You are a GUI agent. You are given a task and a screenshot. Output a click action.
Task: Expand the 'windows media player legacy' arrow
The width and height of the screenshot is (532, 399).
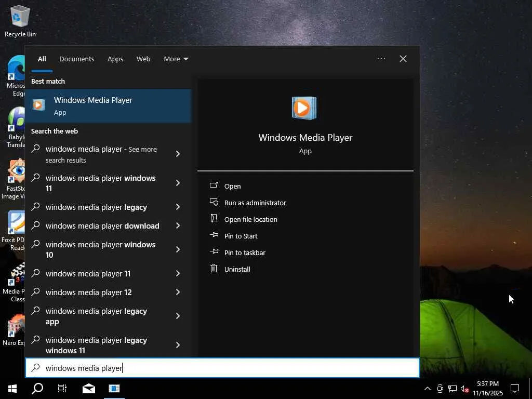pyautogui.click(x=178, y=207)
